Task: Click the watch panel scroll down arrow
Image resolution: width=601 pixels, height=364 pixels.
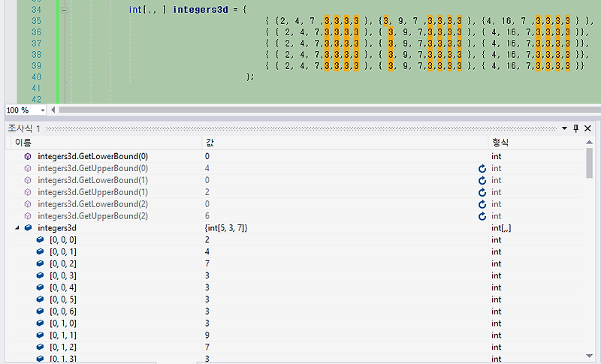Action: pos(590,356)
